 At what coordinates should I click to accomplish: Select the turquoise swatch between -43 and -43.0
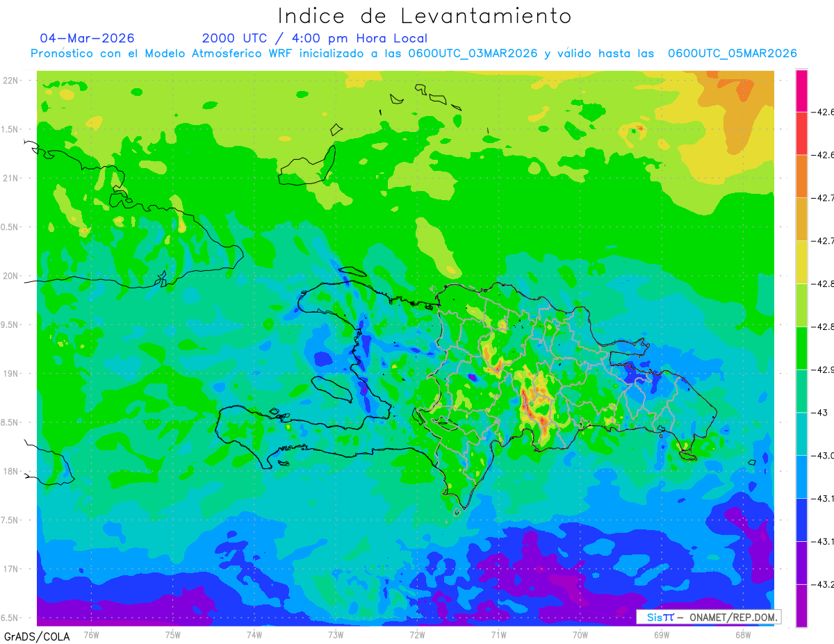pyautogui.click(x=801, y=434)
